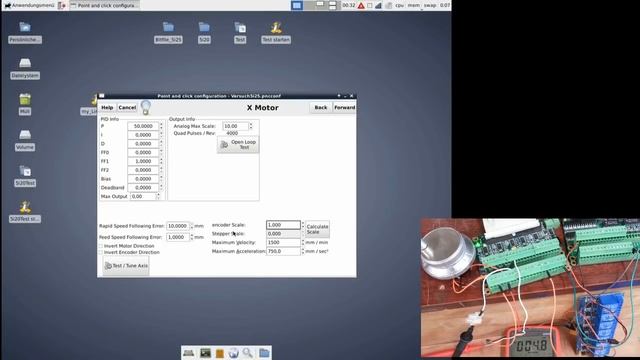Click the D value input field
This screenshot has height=360, width=640.
(x=143, y=144)
